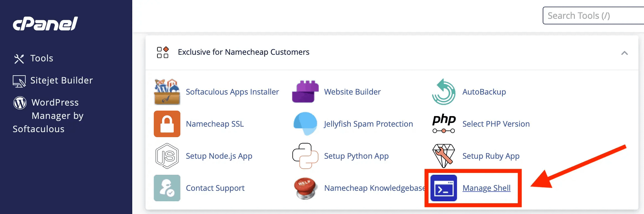Open the Select PHP Version link
Image resolution: width=644 pixels, height=214 pixels.
tap(496, 124)
